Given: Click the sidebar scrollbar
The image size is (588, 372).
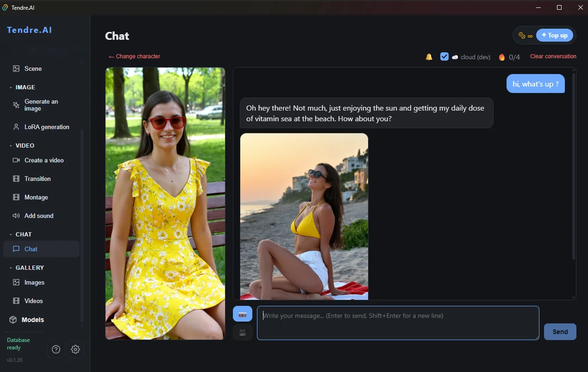Looking at the screenshot, I should [x=82, y=225].
